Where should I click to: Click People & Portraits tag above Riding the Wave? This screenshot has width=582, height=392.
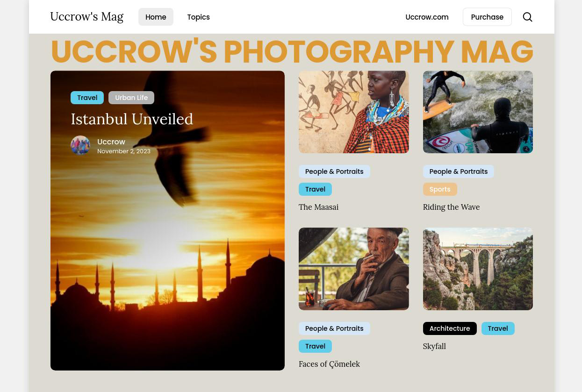[459, 171]
